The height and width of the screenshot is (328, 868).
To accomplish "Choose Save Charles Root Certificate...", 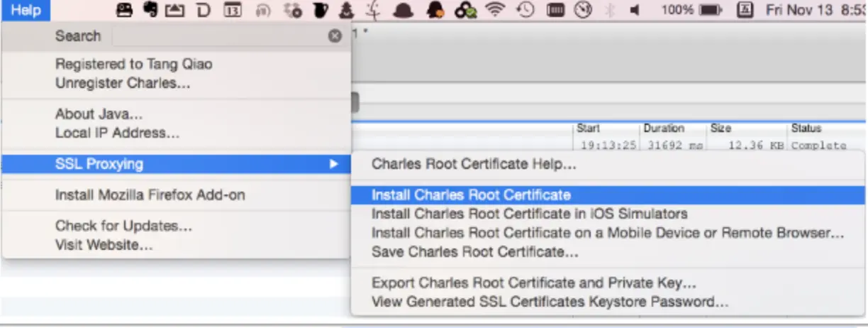I will coord(475,251).
